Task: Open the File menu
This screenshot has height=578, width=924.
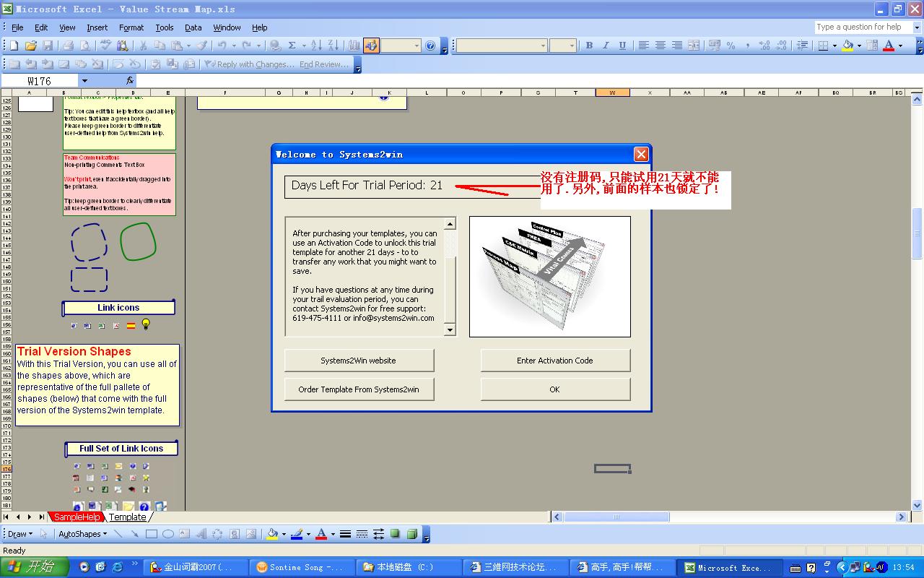Action: click(17, 27)
